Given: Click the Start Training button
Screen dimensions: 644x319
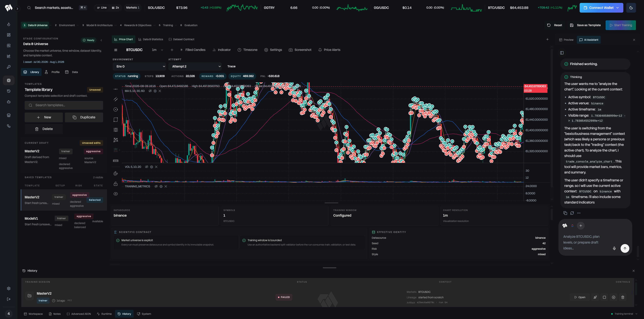Looking at the screenshot, I should coord(620,25).
